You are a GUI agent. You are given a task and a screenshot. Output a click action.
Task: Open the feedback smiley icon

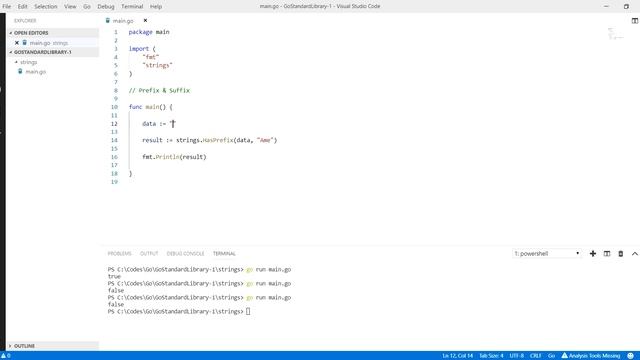coord(631,356)
